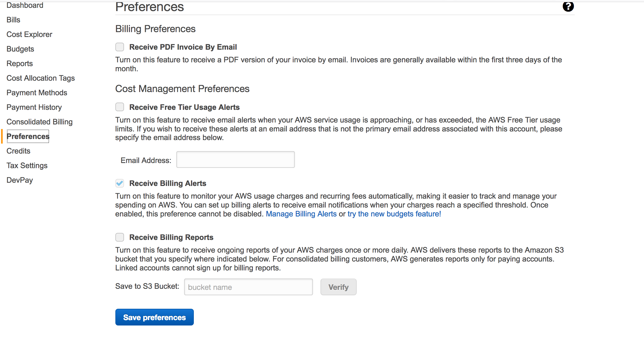
Task: Follow the try new budgets feature link
Action: (394, 214)
